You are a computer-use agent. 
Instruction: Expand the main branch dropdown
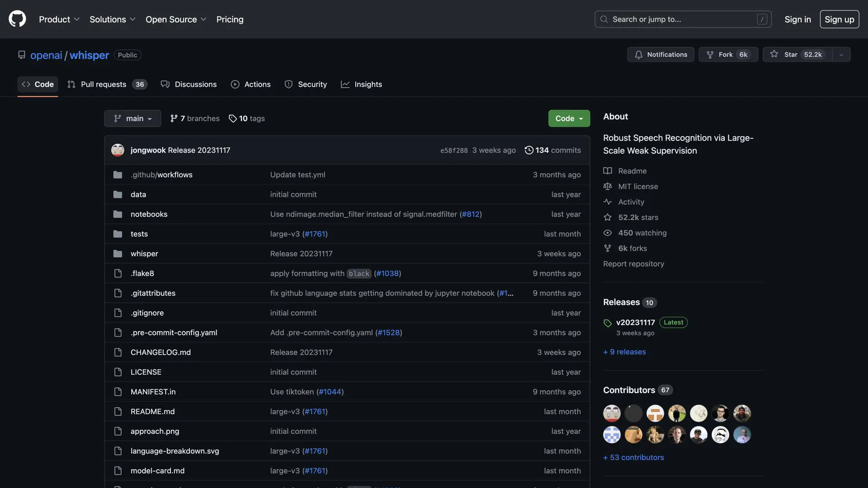[x=132, y=118]
